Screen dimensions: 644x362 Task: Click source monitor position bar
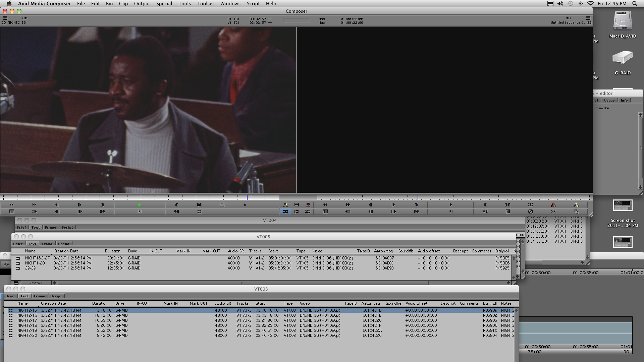pos(134,198)
